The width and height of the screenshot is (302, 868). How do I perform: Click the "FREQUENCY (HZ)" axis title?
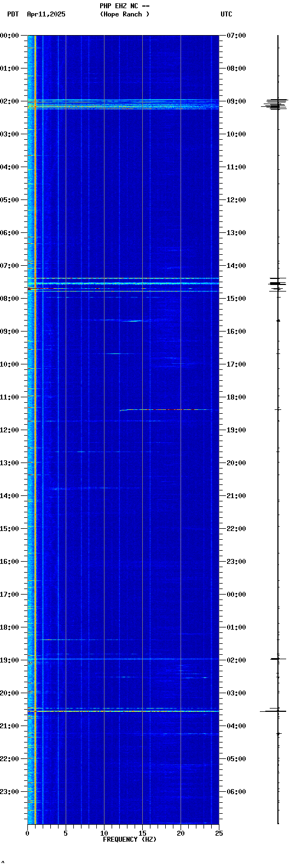click(x=130, y=840)
